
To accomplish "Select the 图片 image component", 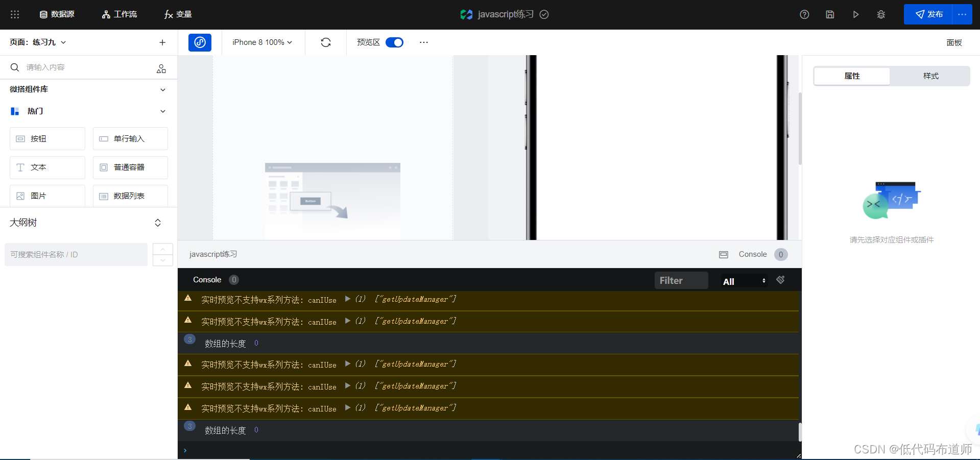I will pyautogui.click(x=47, y=196).
